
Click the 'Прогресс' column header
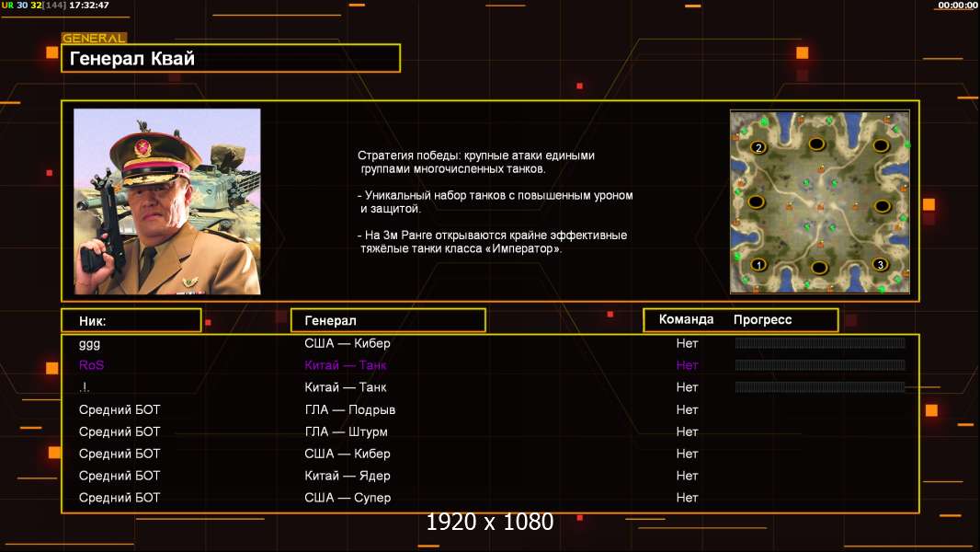pyautogui.click(x=762, y=320)
